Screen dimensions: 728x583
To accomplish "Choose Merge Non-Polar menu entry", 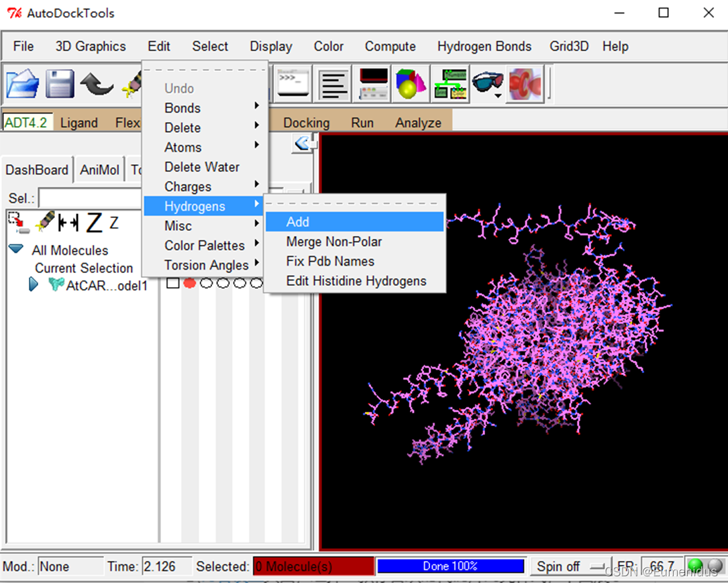I will 355,242.
